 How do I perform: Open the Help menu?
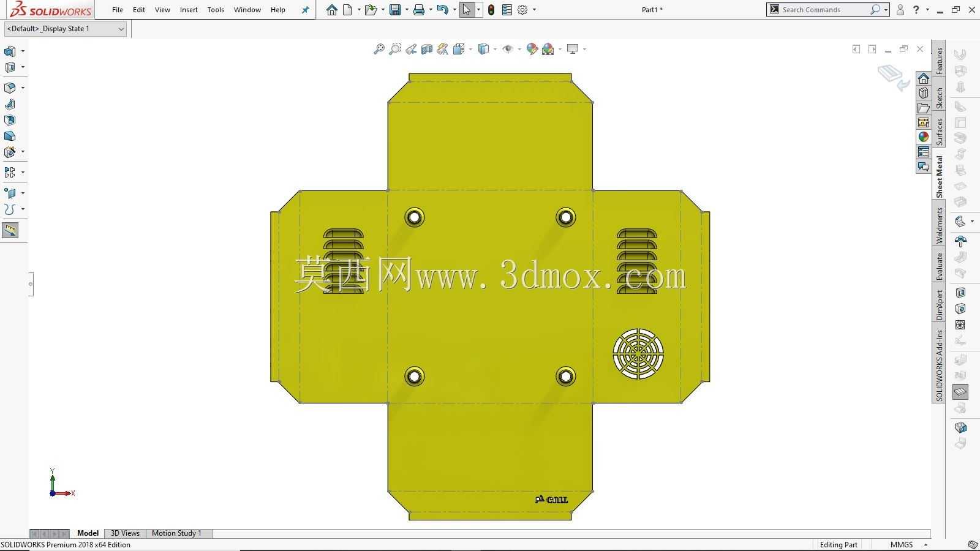pos(278,10)
